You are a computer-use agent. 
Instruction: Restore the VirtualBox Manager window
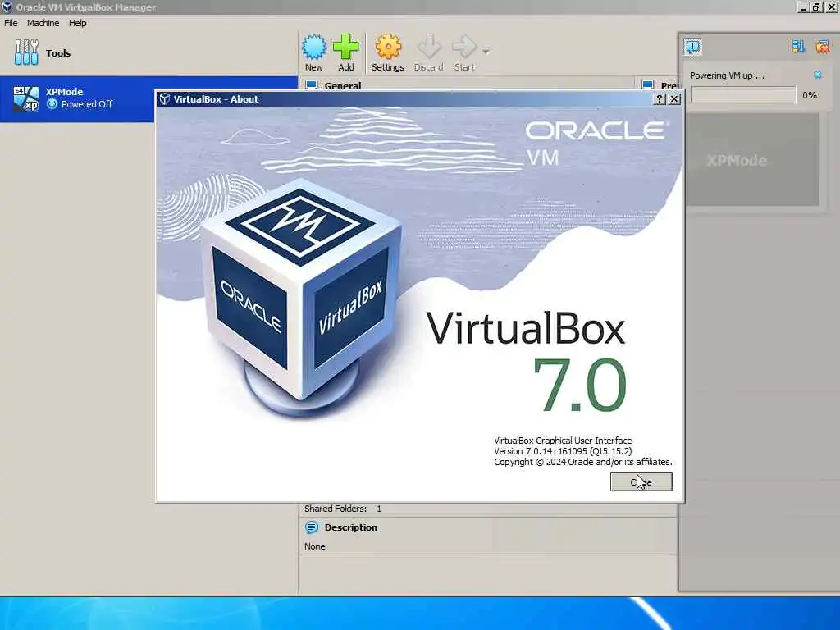[x=816, y=7]
